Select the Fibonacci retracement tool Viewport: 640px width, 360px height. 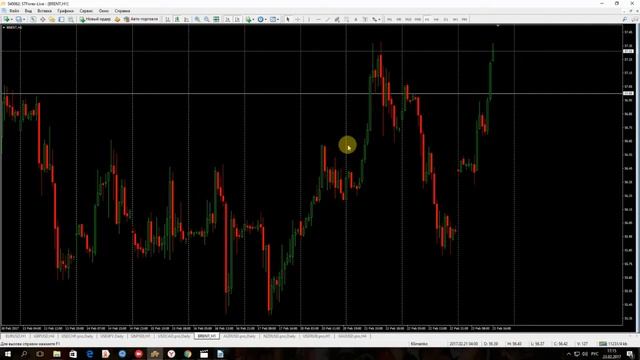click(347, 19)
